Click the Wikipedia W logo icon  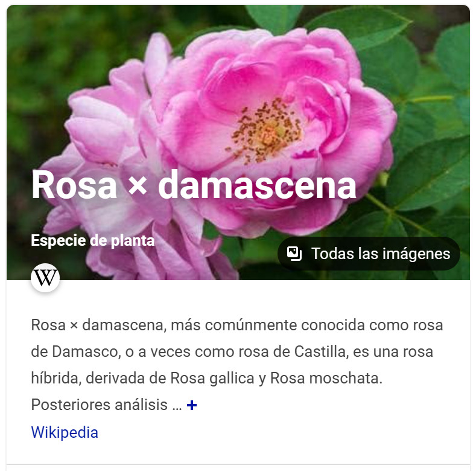point(45,277)
